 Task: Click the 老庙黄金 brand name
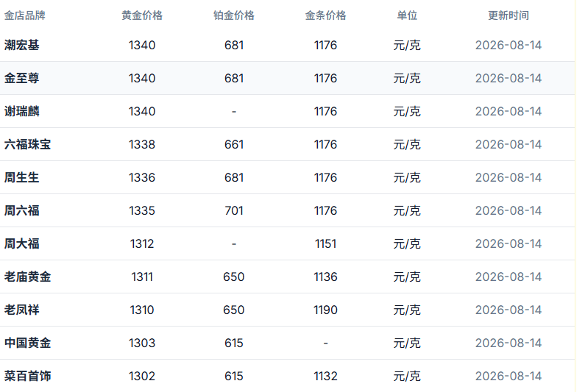coord(28,277)
